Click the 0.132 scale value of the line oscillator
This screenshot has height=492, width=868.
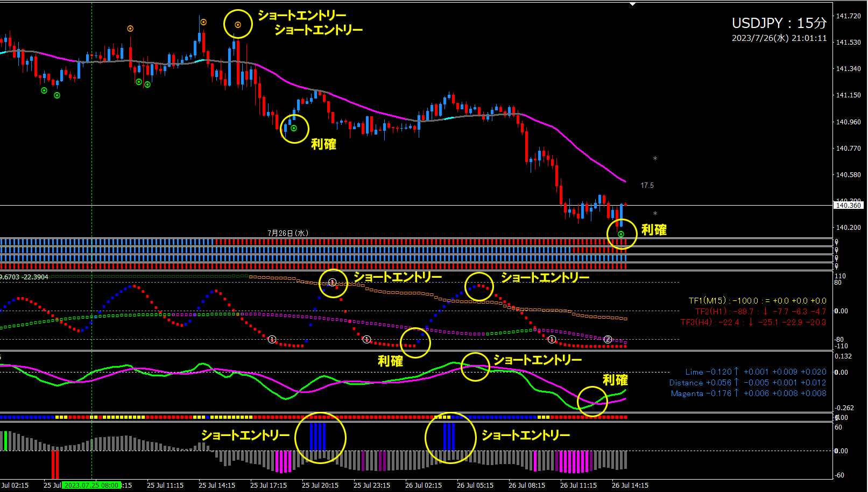[x=843, y=356]
